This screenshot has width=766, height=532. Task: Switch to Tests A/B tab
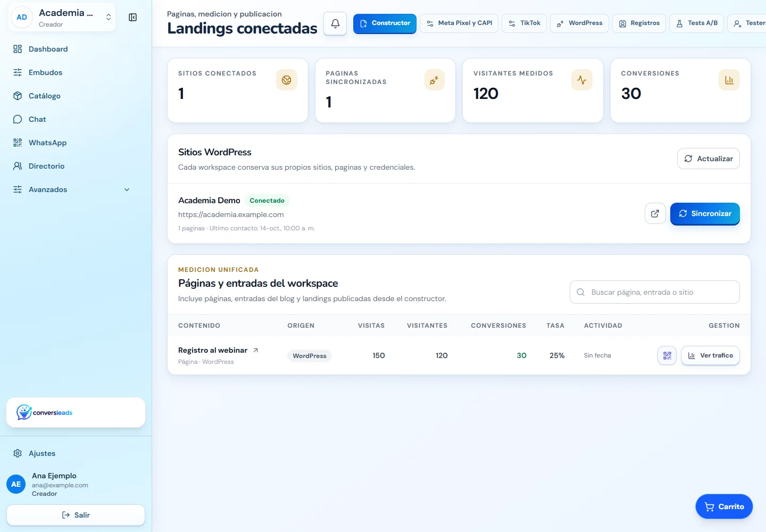[696, 23]
